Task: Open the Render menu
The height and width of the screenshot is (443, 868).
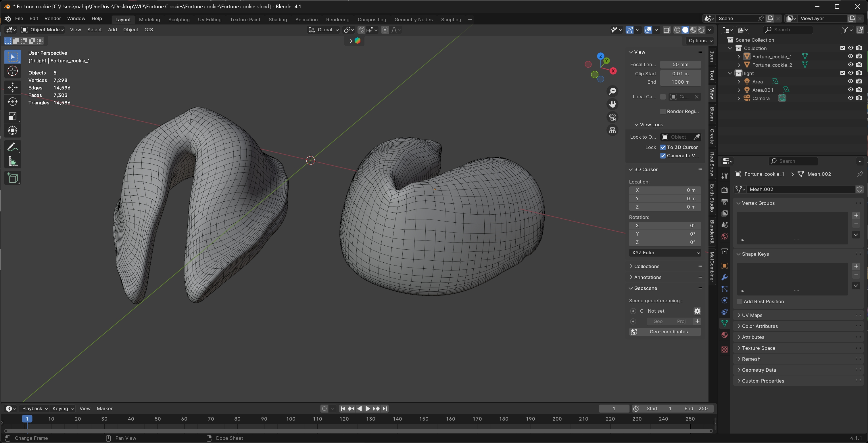Action: 53,18
